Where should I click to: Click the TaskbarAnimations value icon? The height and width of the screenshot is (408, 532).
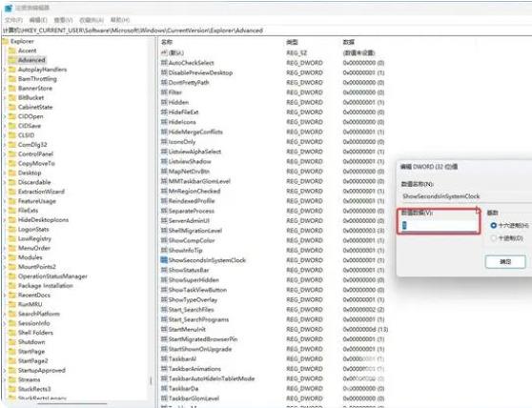click(164, 369)
